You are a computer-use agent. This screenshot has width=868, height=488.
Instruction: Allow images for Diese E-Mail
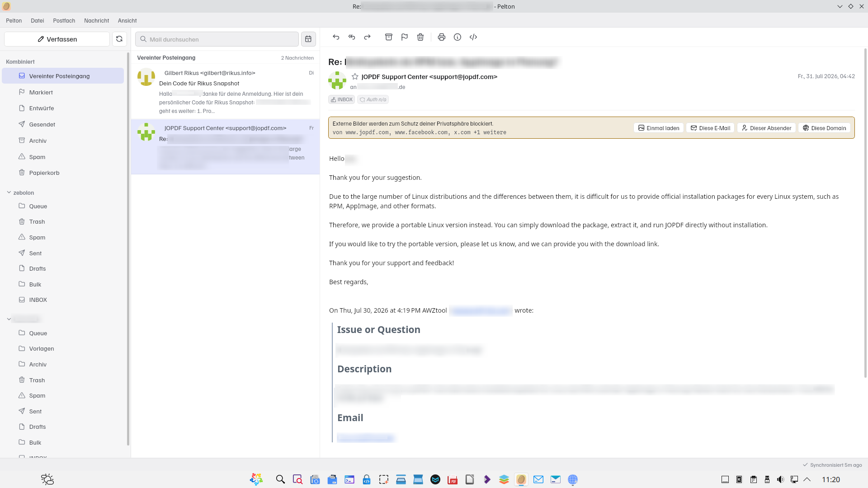click(710, 128)
